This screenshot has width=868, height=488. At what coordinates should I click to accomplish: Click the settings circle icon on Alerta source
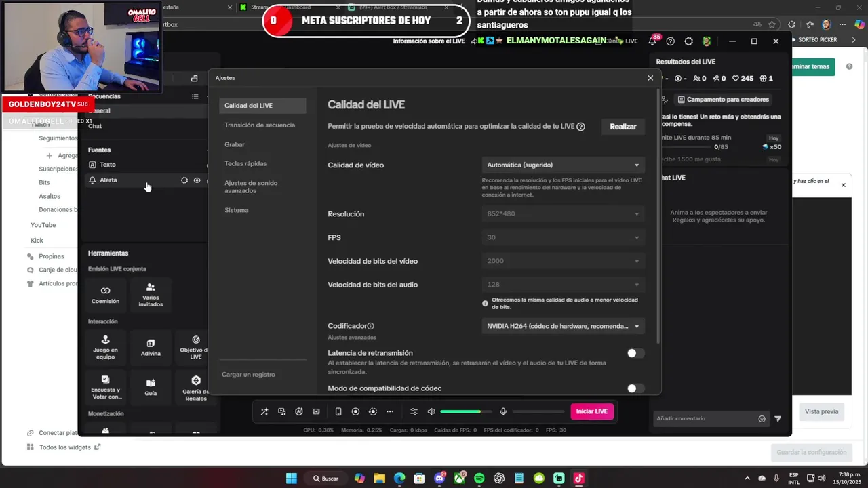[184, 180]
